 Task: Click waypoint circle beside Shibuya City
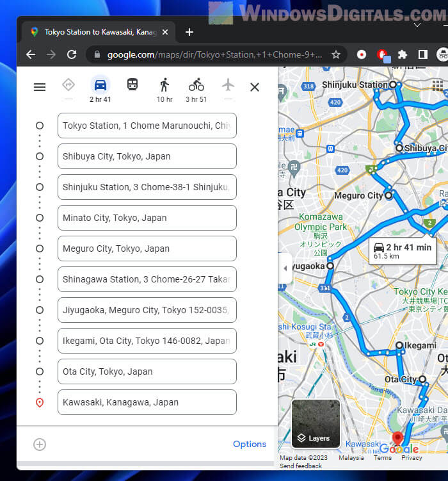tap(40, 156)
